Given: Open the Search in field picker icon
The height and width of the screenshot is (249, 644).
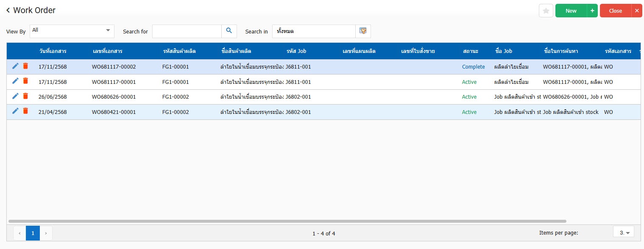Looking at the screenshot, I should click(x=363, y=31).
